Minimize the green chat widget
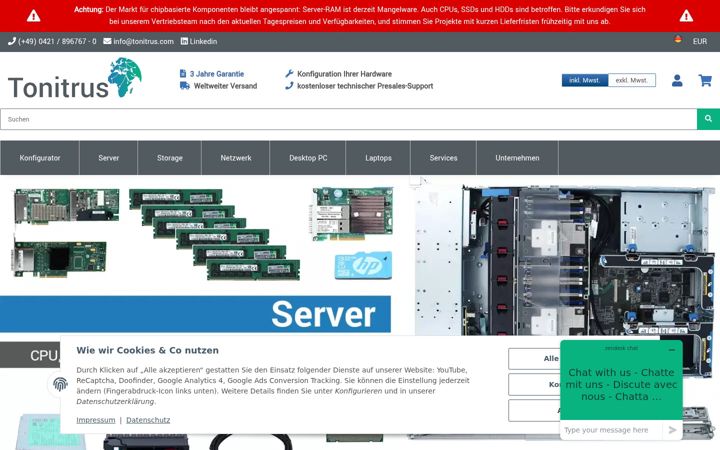This screenshot has height=450, width=720. pos(672,349)
